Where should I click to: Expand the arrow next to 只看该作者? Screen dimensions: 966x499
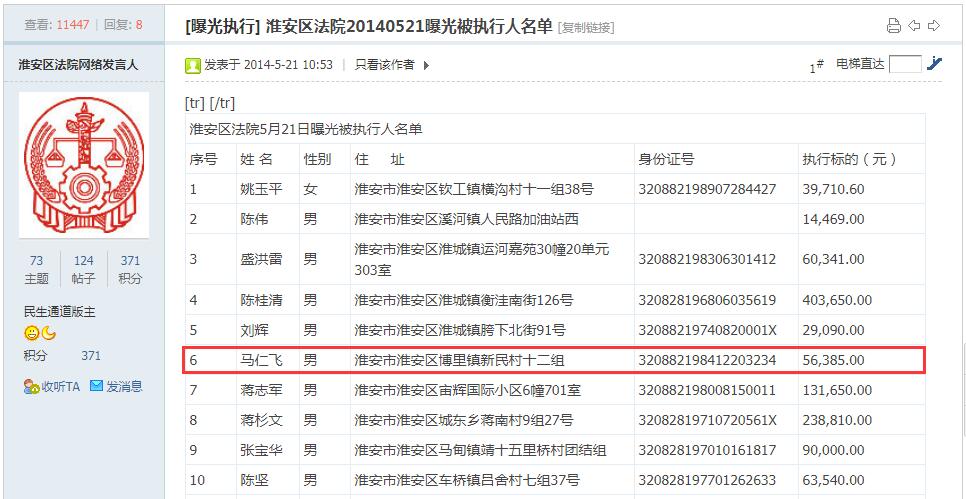tap(426, 65)
